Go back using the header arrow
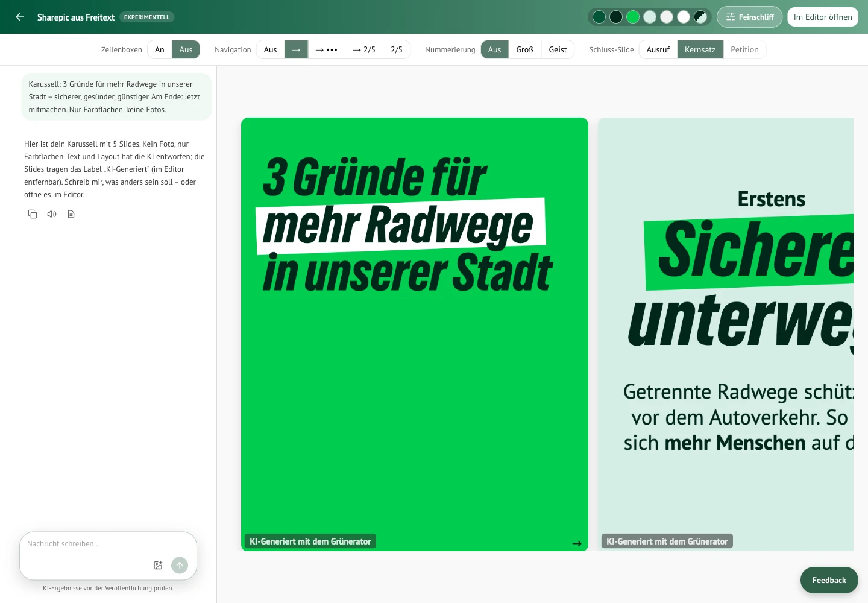The height and width of the screenshot is (603, 868). pyautogui.click(x=20, y=17)
